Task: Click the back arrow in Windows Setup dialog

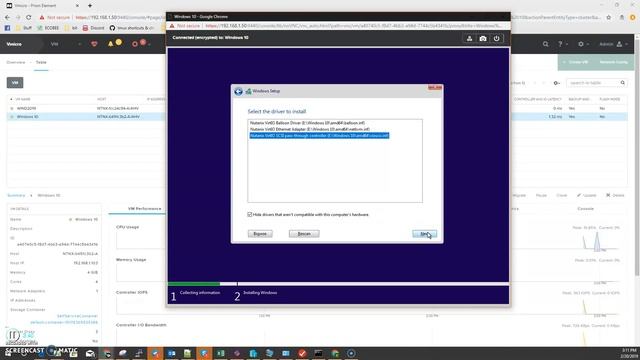Action: point(238,91)
